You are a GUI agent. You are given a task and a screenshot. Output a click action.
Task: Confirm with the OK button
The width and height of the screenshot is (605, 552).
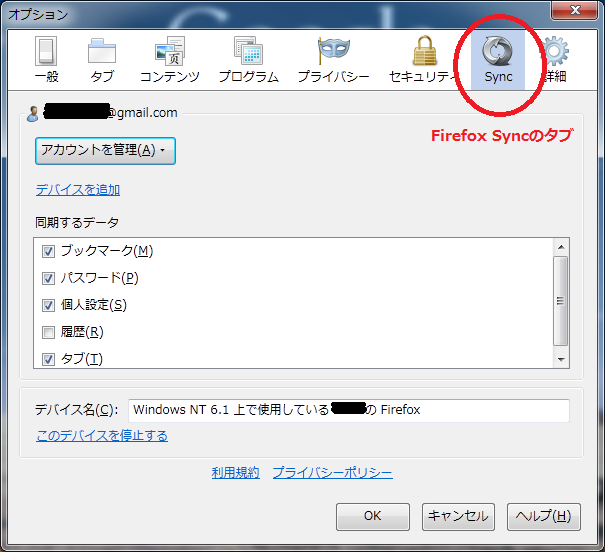coord(373,517)
